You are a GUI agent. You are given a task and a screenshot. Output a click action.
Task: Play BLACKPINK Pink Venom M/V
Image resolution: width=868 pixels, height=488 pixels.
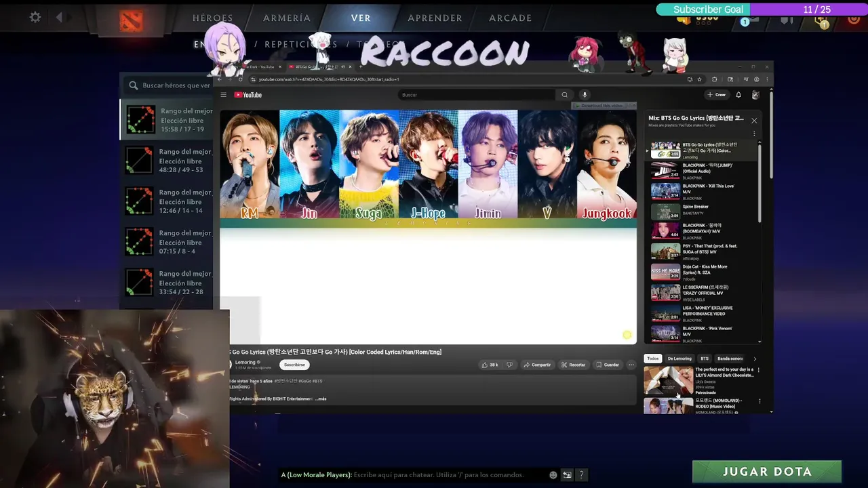[703, 333]
